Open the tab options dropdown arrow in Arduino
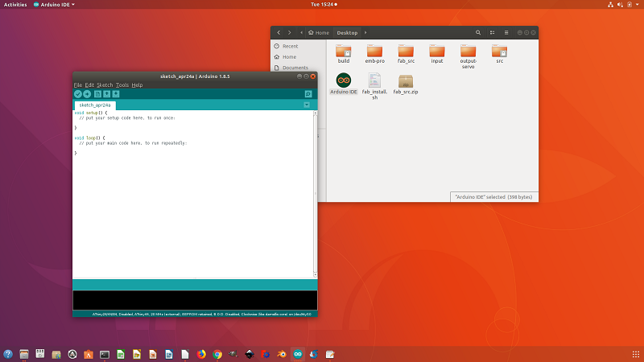 click(x=307, y=105)
